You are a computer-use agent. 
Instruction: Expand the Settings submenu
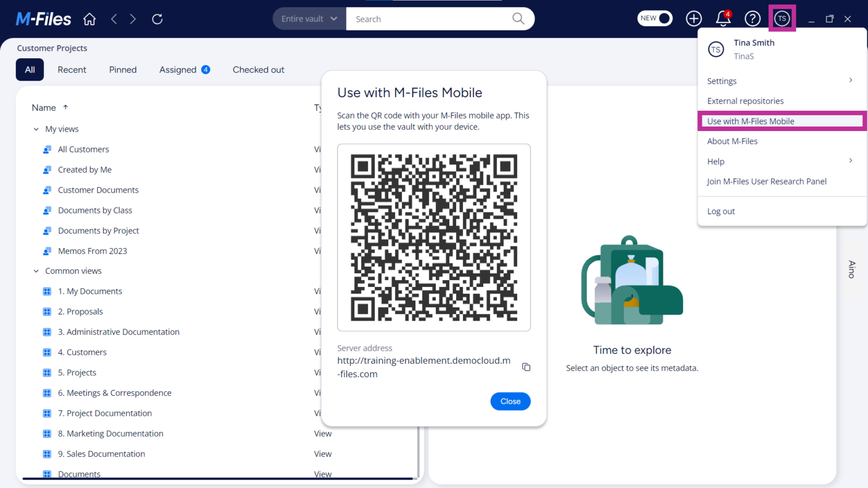click(722, 81)
